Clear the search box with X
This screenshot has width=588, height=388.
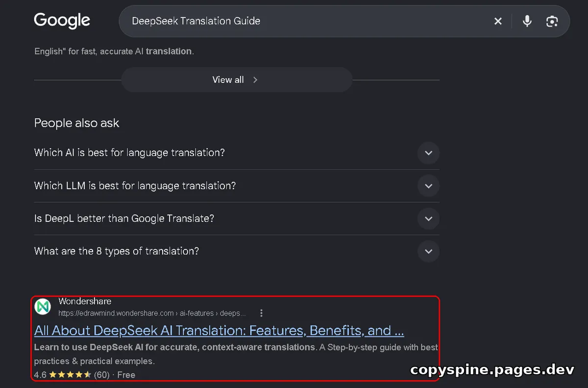498,21
